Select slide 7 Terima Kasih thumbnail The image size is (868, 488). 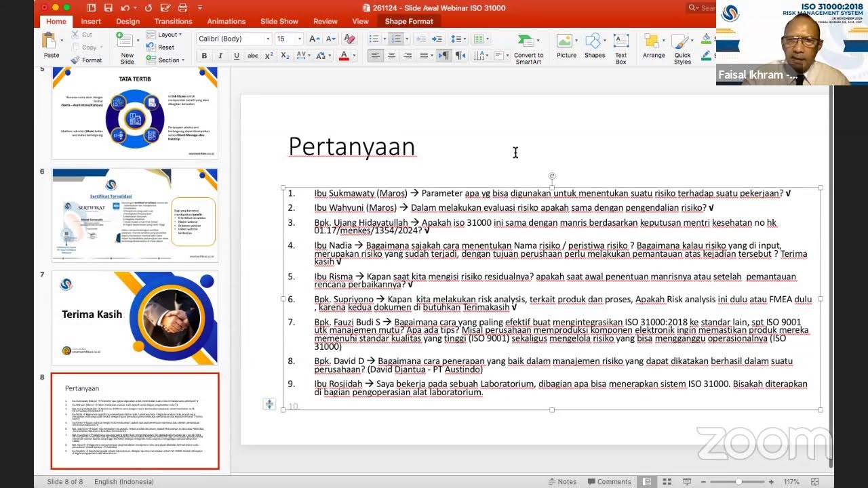coord(135,318)
